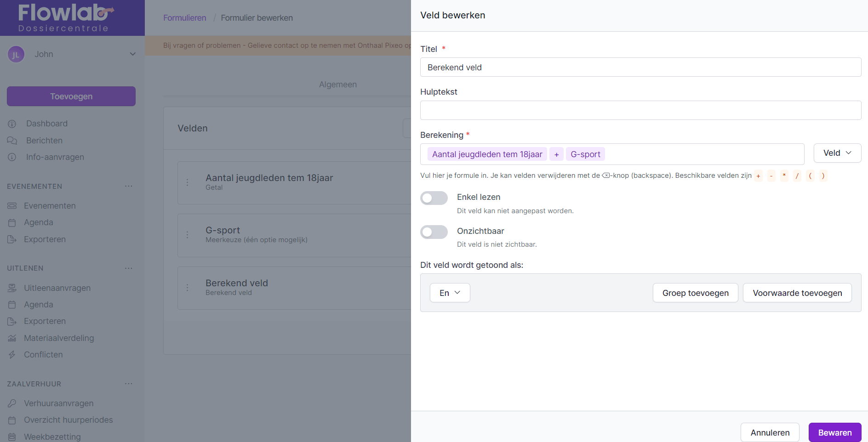Click the Info-aanvragen icon
The height and width of the screenshot is (442, 868).
[x=12, y=157]
